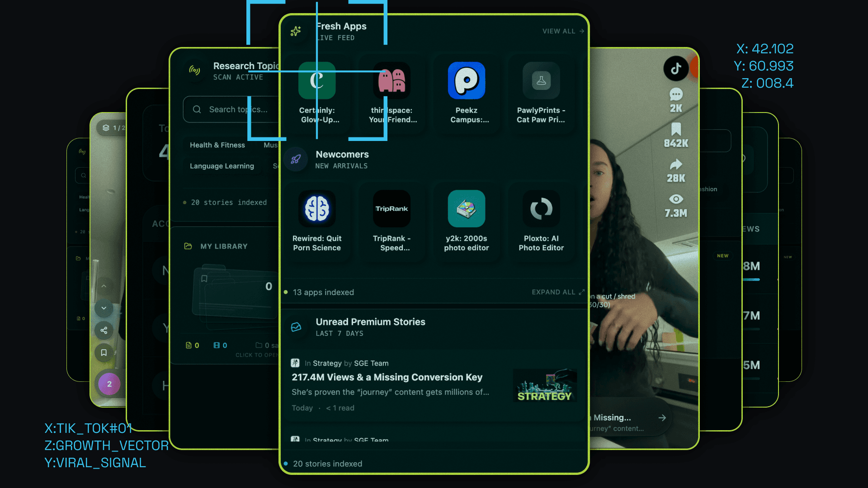Click the Strategy category link in story byline
This screenshot has height=488, width=868.
(x=327, y=363)
